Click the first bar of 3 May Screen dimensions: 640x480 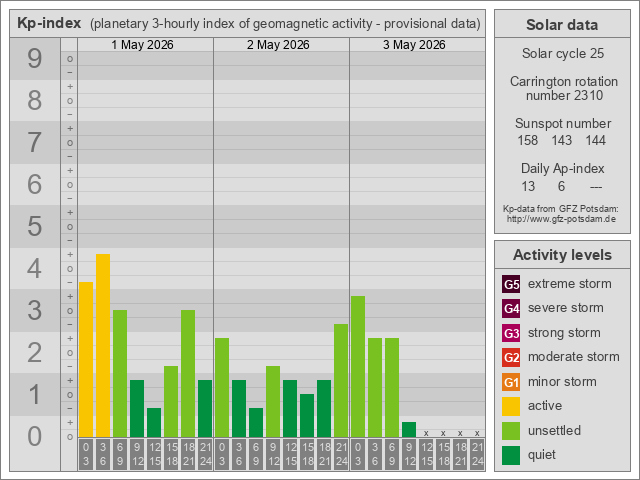tap(358, 367)
